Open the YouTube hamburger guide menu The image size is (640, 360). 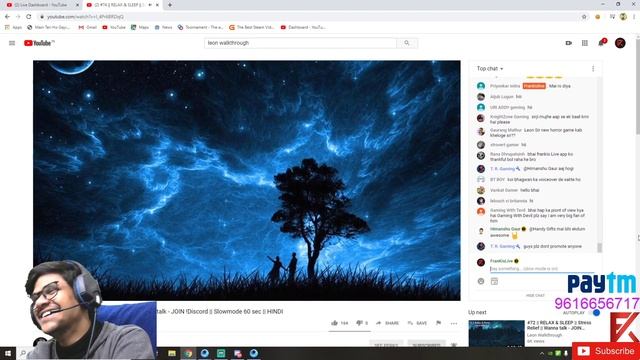coord(12,43)
